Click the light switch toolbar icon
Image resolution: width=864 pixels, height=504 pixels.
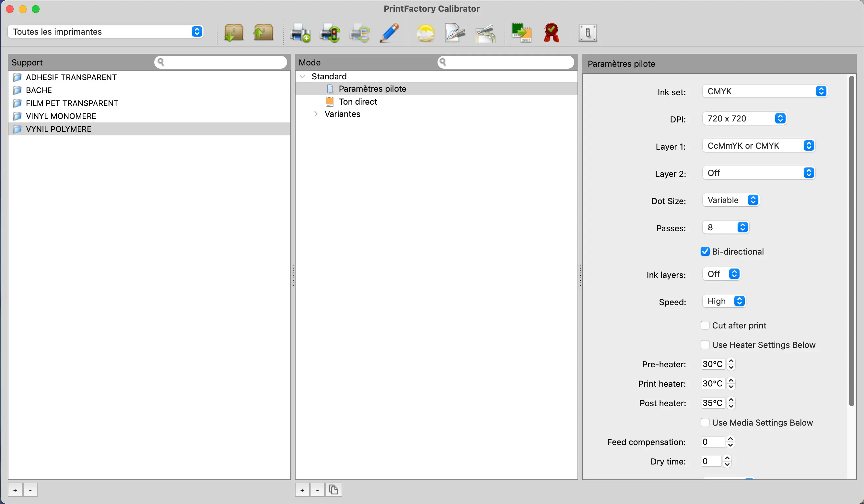point(588,33)
